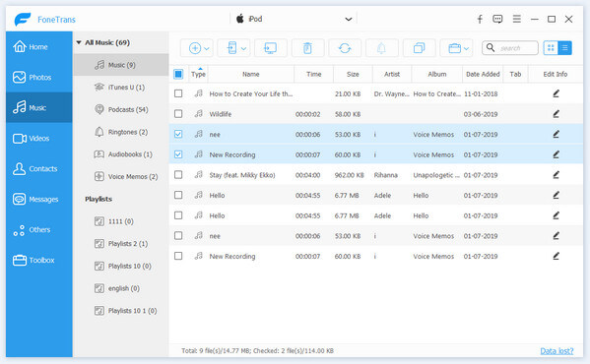Uncheck the New Recording highlighted row checkbox
590x364 pixels.
point(178,154)
